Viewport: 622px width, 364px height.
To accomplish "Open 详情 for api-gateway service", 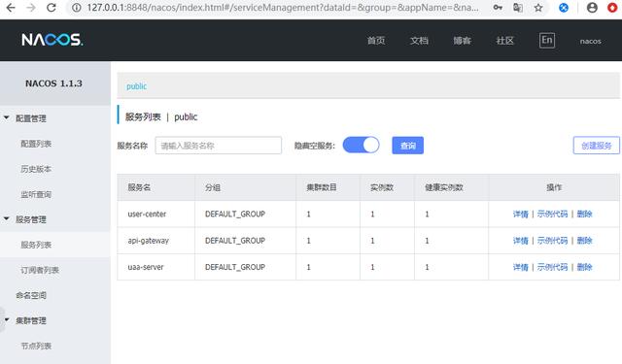I will 521,241.
